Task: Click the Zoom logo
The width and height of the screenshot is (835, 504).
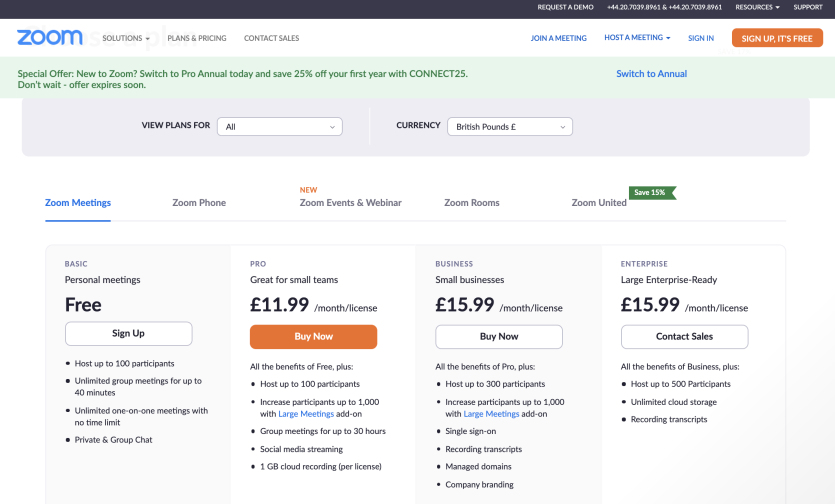Action: [x=50, y=37]
